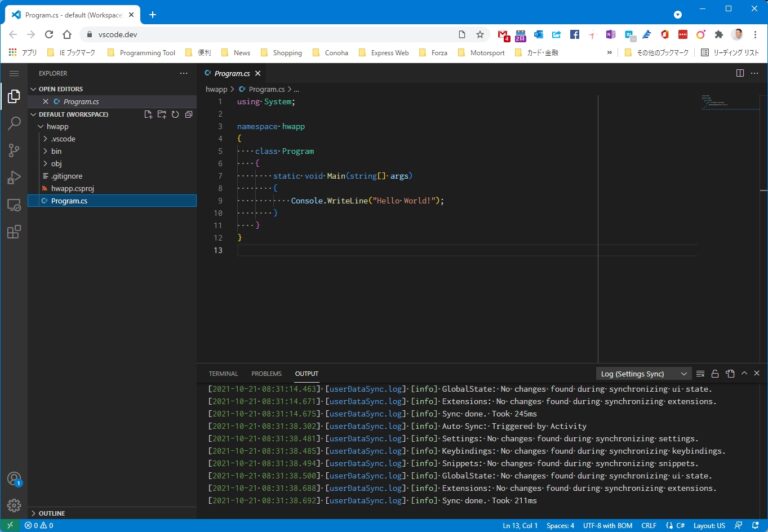Open the .gitignore file
The image size is (768, 532).
click(113, 176)
